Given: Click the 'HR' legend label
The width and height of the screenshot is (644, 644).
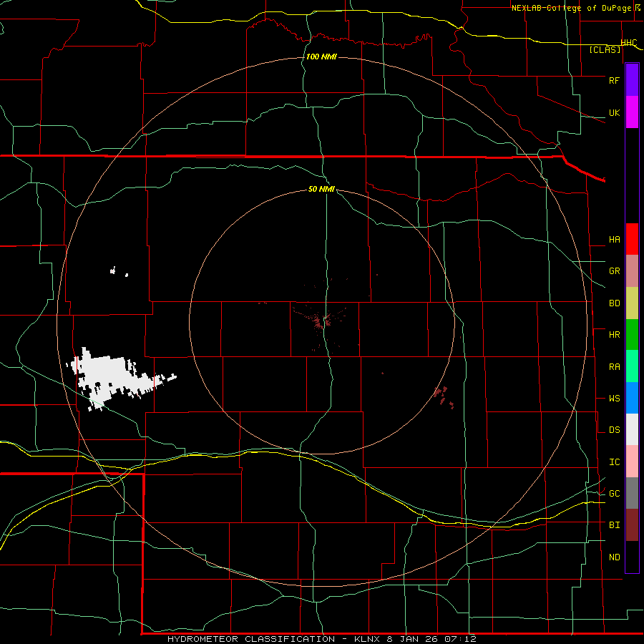Looking at the screenshot, I should [x=614, y=335].
